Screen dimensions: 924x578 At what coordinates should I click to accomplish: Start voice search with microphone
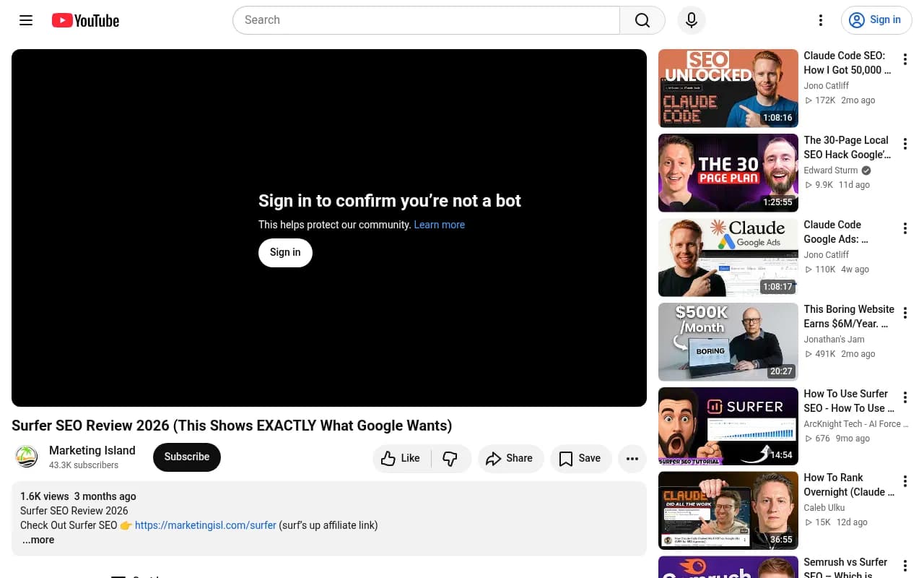(692, 20)
